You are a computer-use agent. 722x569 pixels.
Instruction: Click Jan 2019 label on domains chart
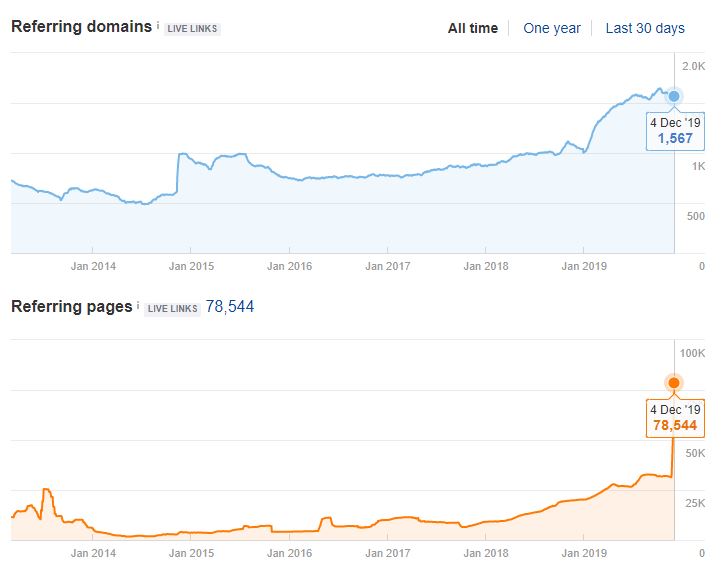[584, 266]
